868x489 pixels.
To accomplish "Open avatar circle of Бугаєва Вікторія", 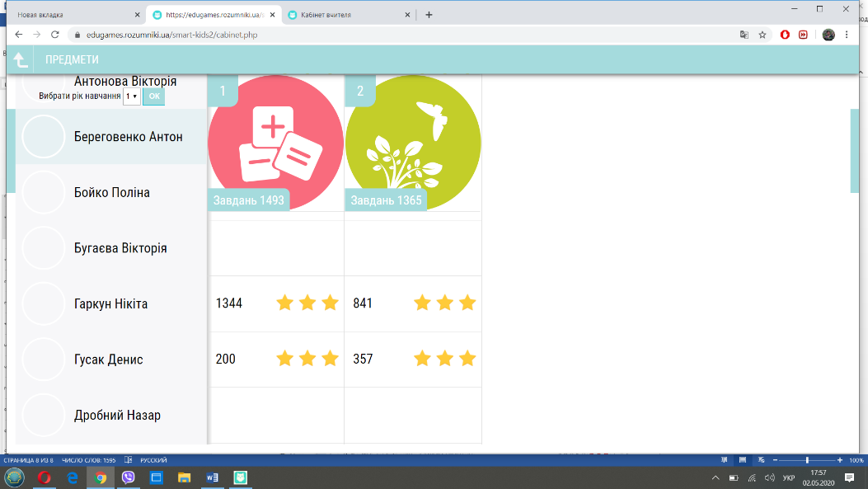I will 43,248.
